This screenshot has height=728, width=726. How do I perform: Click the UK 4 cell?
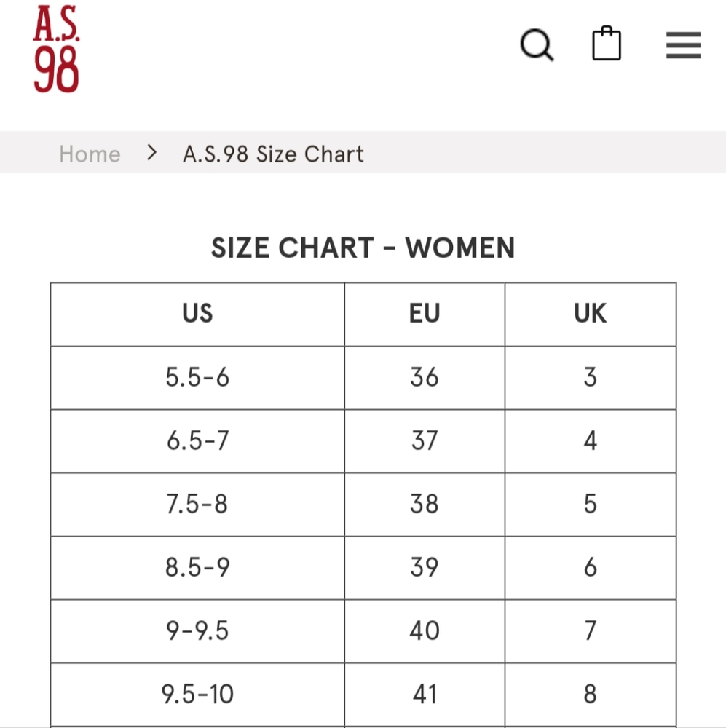click(x=591, y=441)
